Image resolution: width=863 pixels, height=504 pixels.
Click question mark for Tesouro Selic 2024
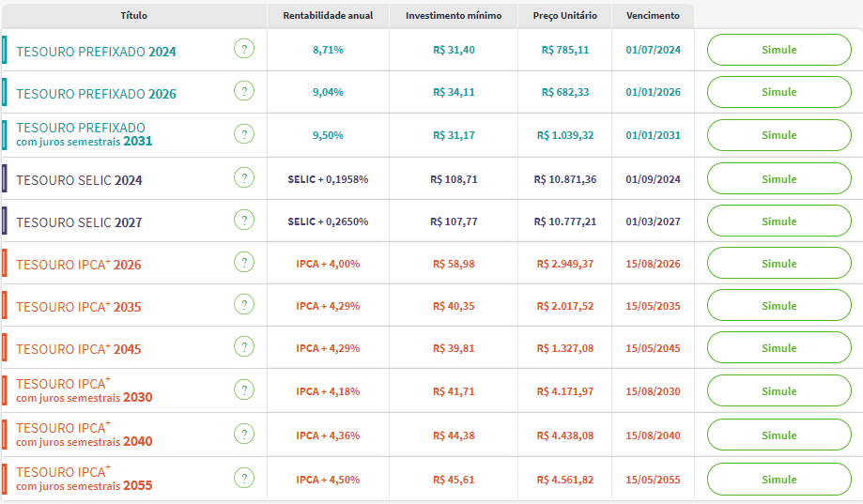coord(244,178)
